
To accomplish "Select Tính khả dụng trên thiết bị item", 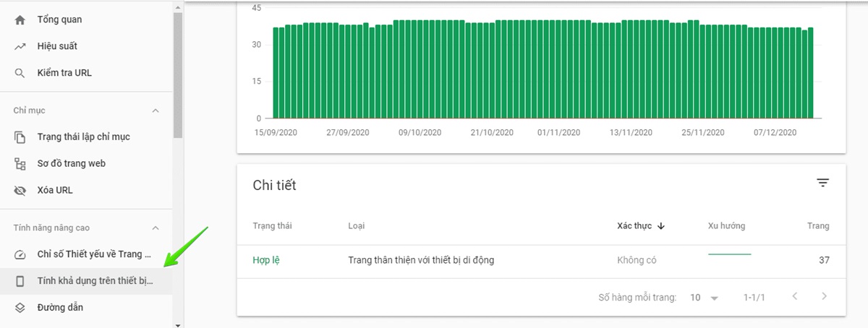I will coord(95,281).
